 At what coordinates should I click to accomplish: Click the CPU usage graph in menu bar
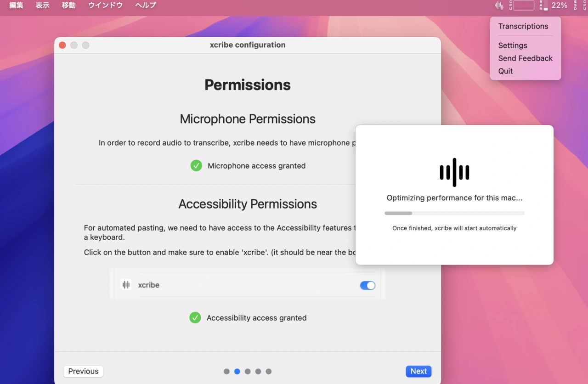tap(523, 6)
